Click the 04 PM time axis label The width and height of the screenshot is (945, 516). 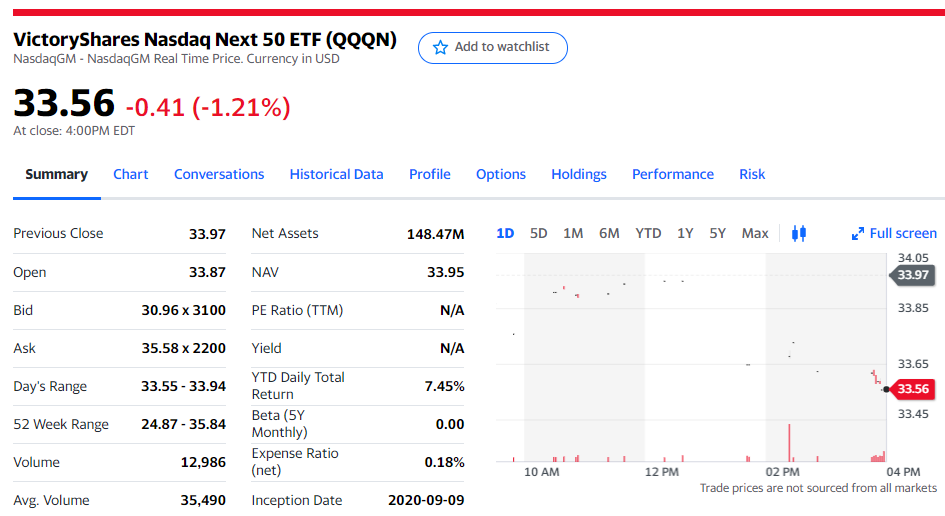pyautogui.click(x=903, y=472)
